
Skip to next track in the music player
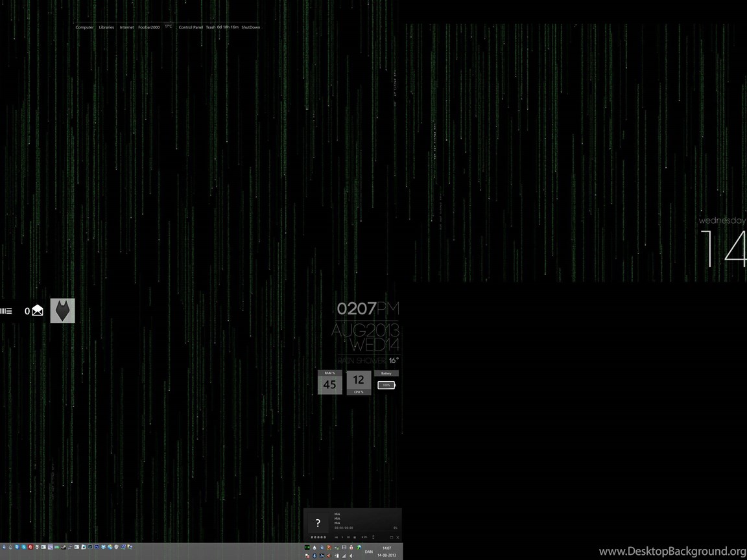349,537
